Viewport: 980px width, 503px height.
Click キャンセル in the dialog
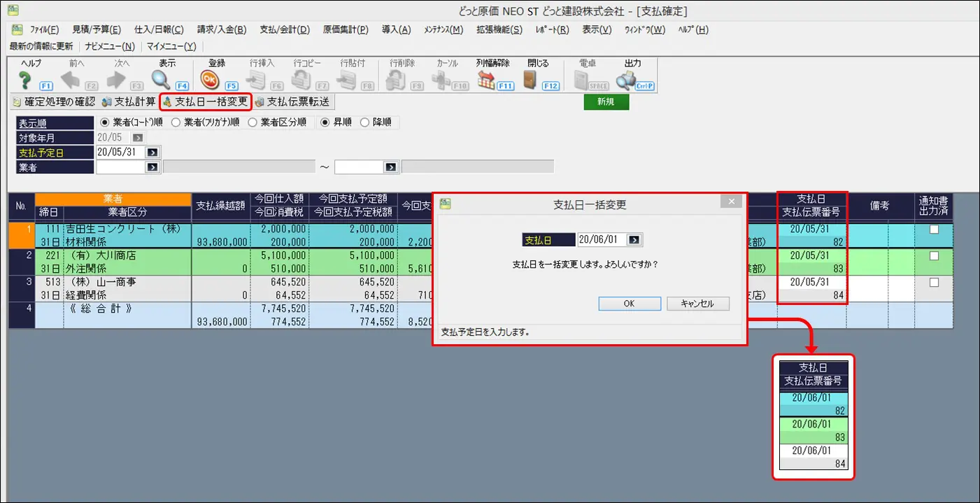[x=698, y=304]
